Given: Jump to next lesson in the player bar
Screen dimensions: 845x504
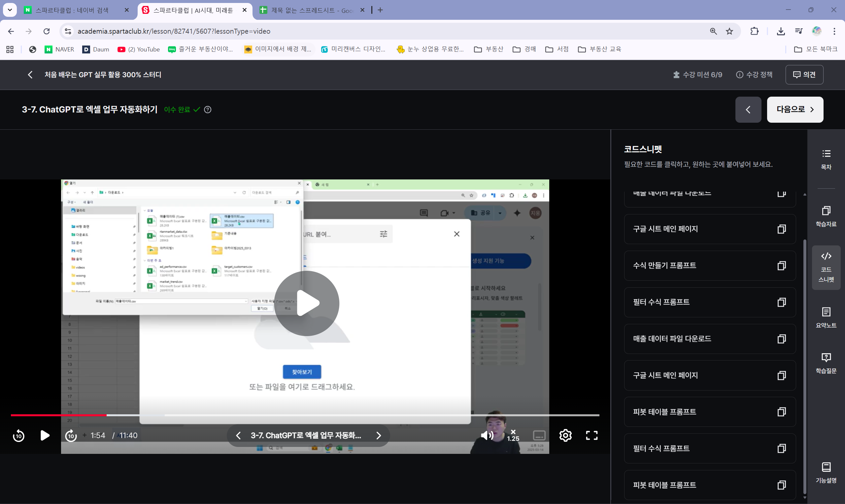Looking at the screenshot, I should (x=379, y=435).
